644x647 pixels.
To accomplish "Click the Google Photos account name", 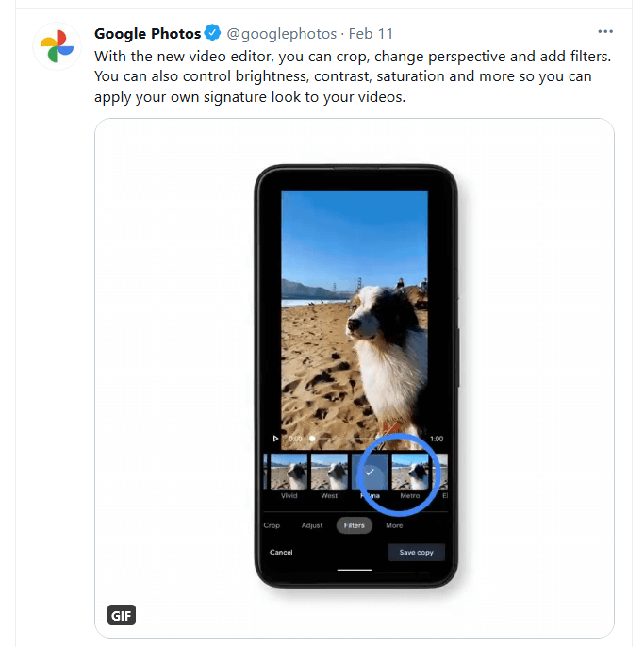I will point(147,33).
